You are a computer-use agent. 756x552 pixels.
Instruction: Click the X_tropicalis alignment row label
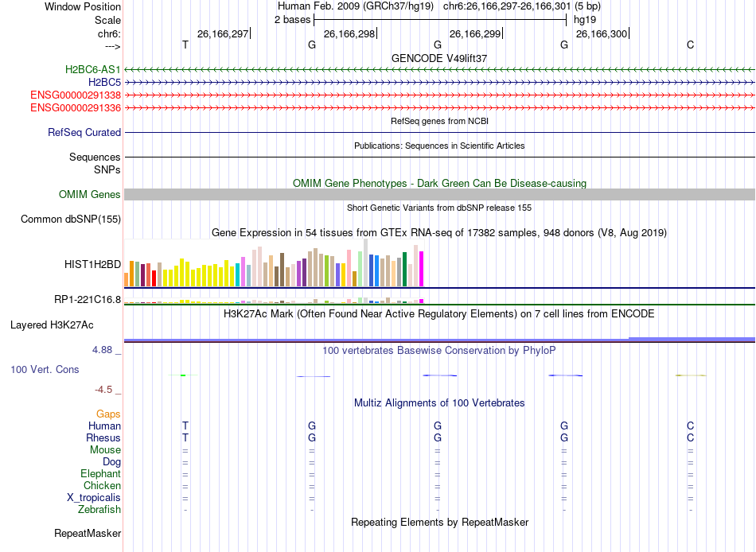coord(94,498)
